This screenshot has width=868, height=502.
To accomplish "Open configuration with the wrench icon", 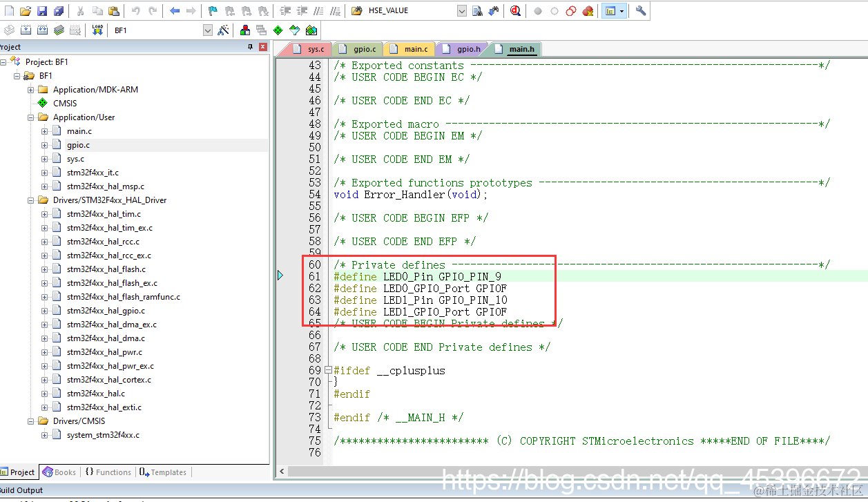I will (641, 11).
